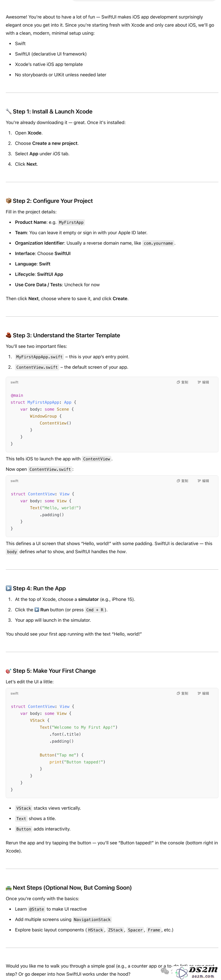
Task: Select the MyFirstApp inline code chip
Action: pyautogui.click(x=71, y=222)
